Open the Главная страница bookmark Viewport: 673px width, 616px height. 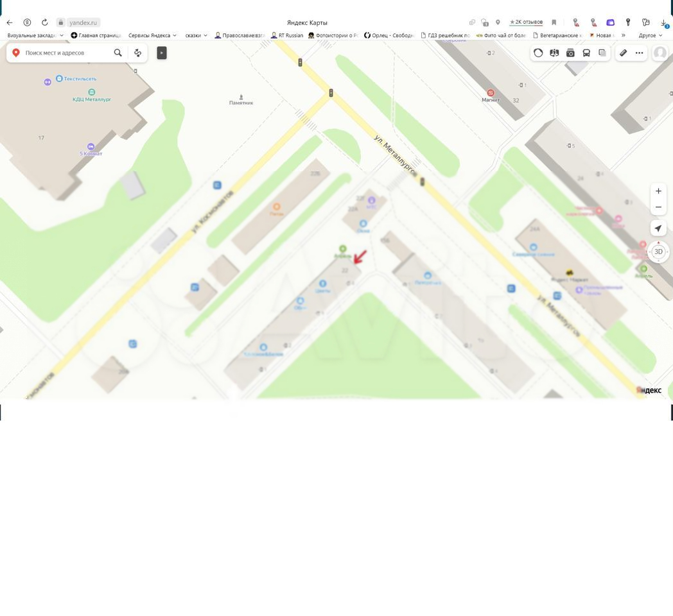click(x=96, y=35)
